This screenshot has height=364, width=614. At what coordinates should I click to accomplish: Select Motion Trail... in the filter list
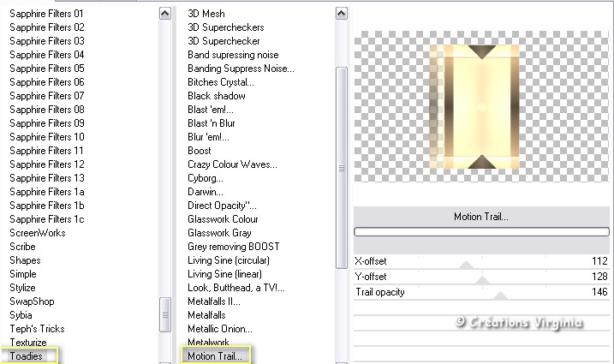[x=214, y=355]
